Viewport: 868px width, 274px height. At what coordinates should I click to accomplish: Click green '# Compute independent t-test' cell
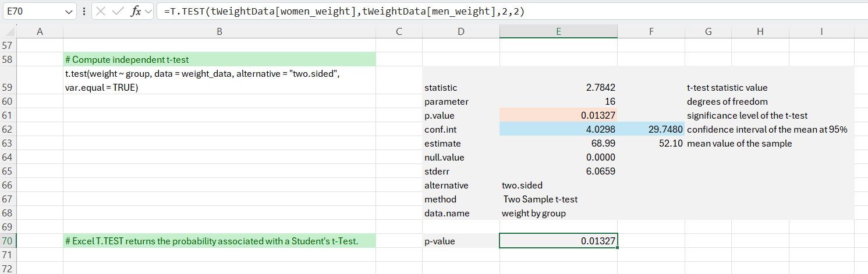(219, 59)
